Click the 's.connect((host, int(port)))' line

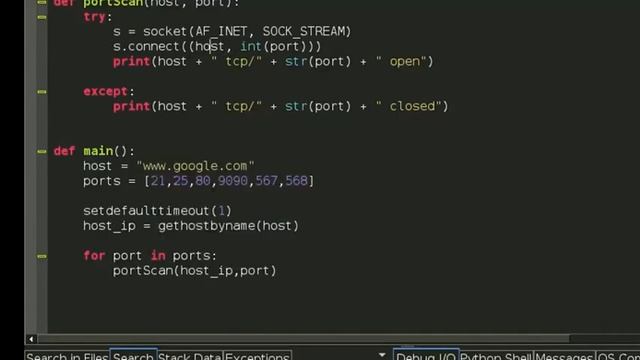[217, 47]
